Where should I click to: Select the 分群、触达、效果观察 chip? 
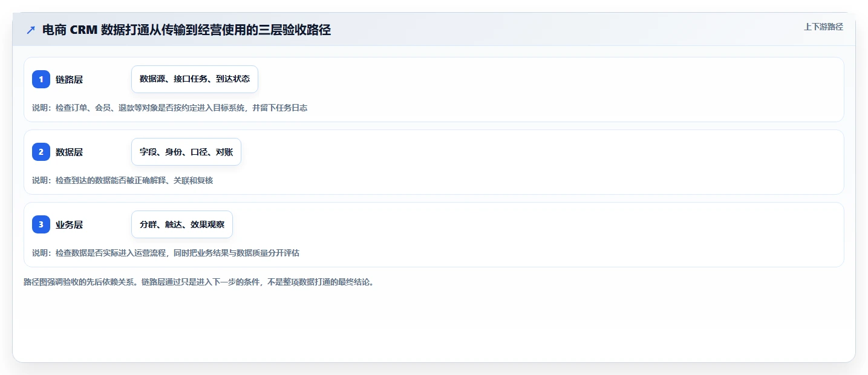182,224
